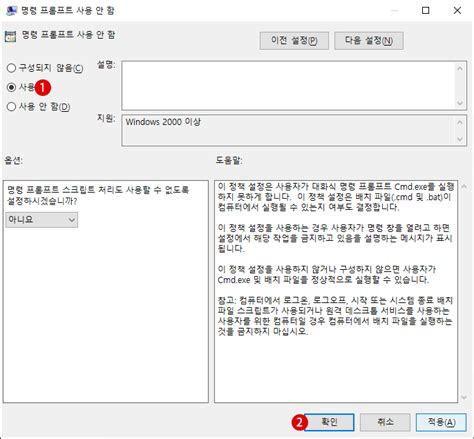Click the 도움말 policy description text
Image resolution: width=474 pixels, height=439 pixels.
335,259
